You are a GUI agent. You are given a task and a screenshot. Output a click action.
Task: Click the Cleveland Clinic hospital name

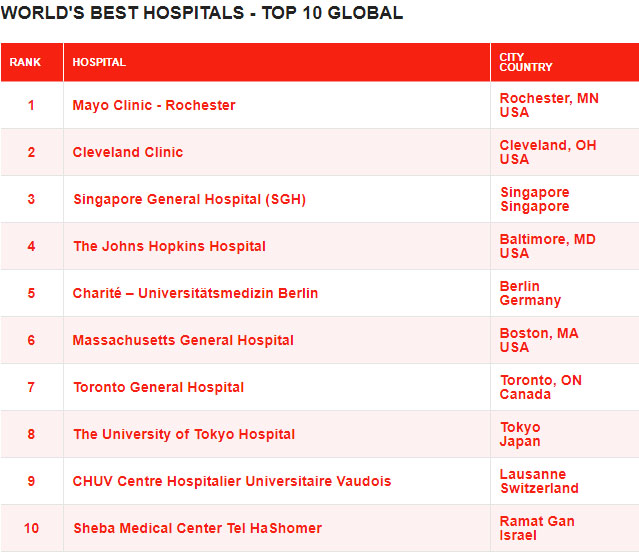[128, 153]
